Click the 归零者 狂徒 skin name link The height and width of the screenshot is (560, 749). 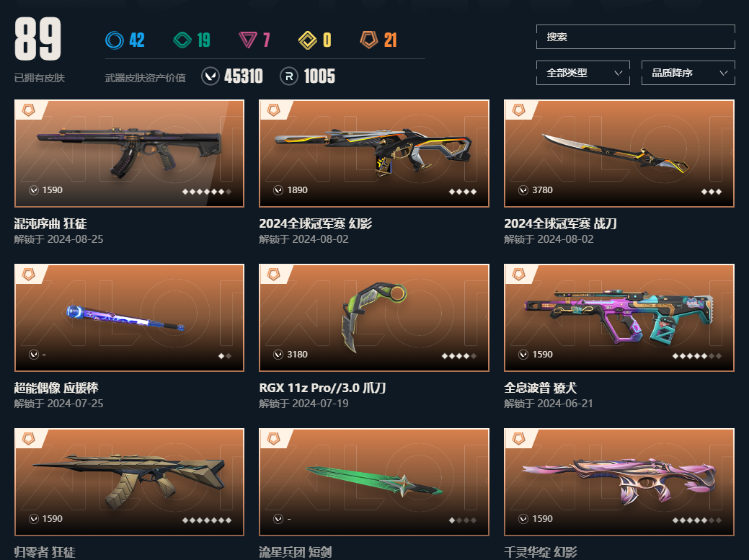[x=45, y=552]
